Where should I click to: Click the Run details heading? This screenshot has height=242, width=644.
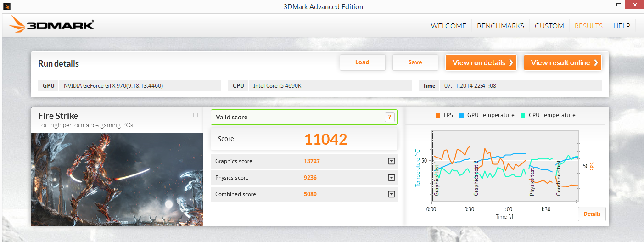tap(58, 64)
